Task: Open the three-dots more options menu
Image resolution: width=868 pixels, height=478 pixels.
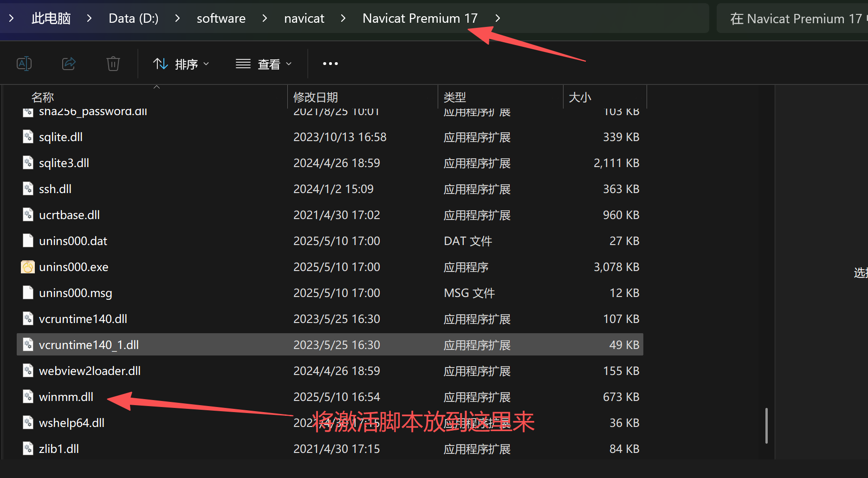Action: tap(330, 64)
